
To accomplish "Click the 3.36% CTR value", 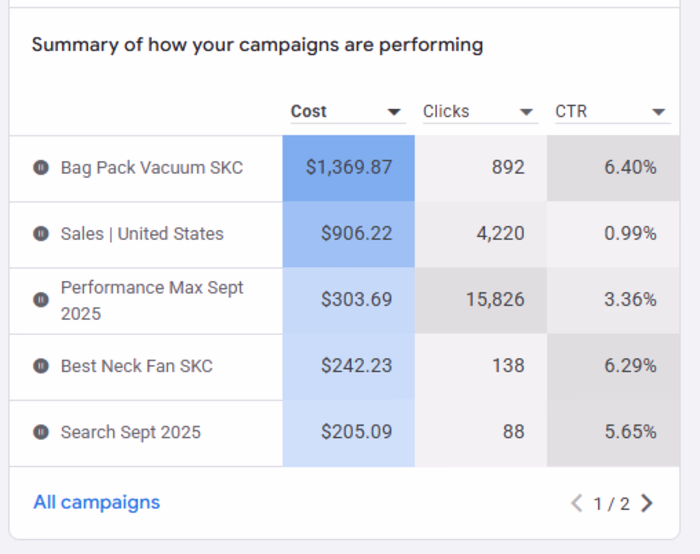I will [630, 300].
